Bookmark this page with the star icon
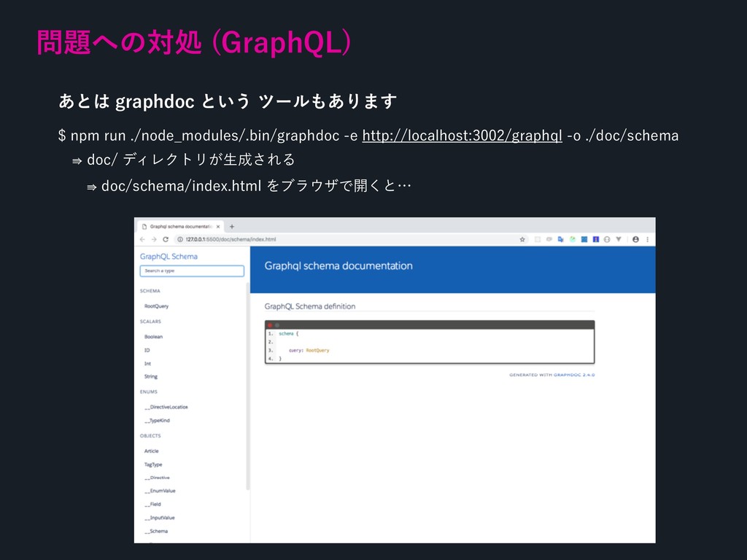Image resolution: width=747 pixels, height=560 pixels. coord(522,239)
